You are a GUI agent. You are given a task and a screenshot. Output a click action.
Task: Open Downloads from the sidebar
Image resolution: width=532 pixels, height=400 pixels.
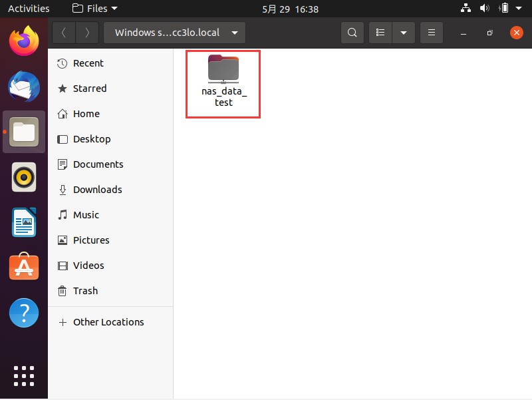point(97,190)
